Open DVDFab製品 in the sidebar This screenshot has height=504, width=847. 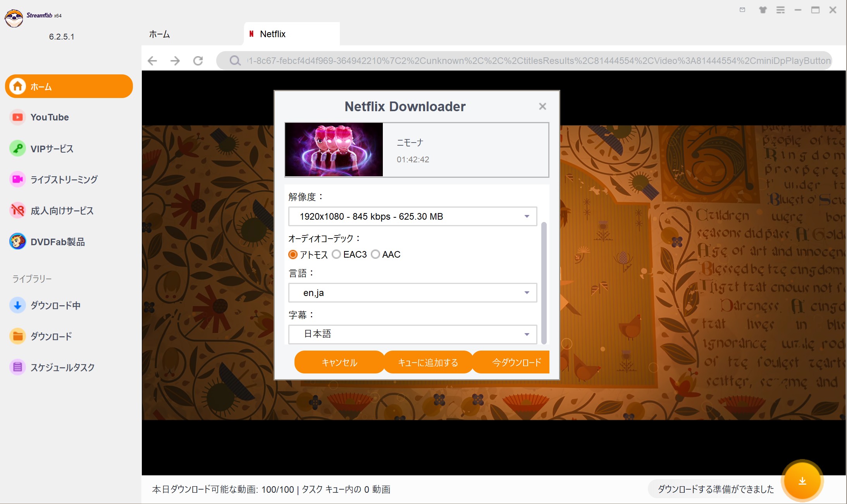[69, 242]
